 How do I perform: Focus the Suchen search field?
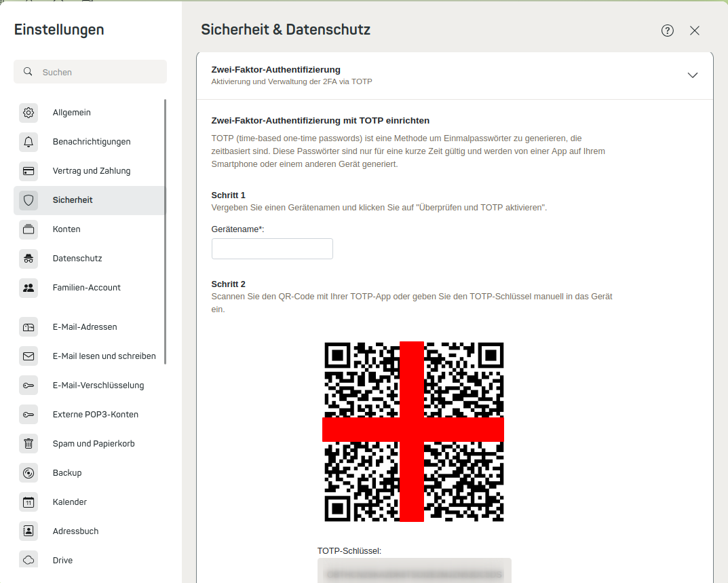pos(90,72)
